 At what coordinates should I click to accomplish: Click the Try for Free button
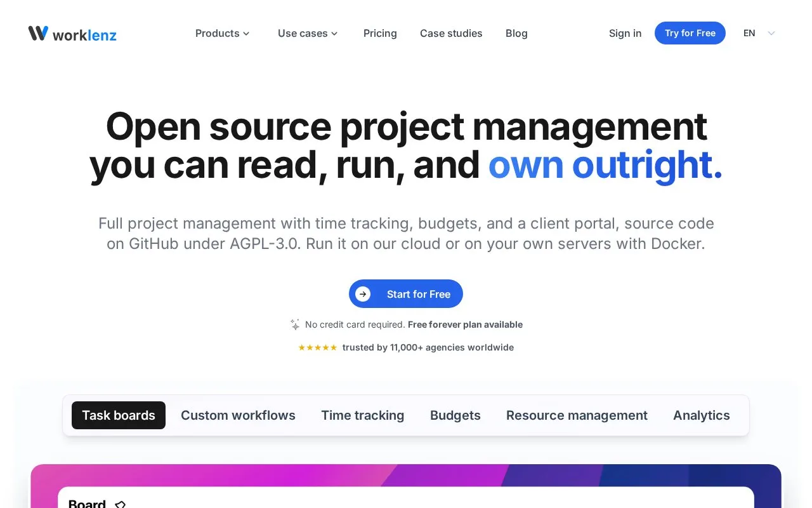[690, 33]
